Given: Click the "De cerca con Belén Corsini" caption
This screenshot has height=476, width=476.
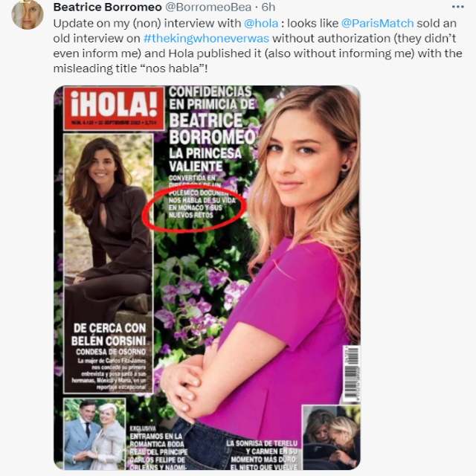Looking at the screenshot, I should click(x=109, y=334).
